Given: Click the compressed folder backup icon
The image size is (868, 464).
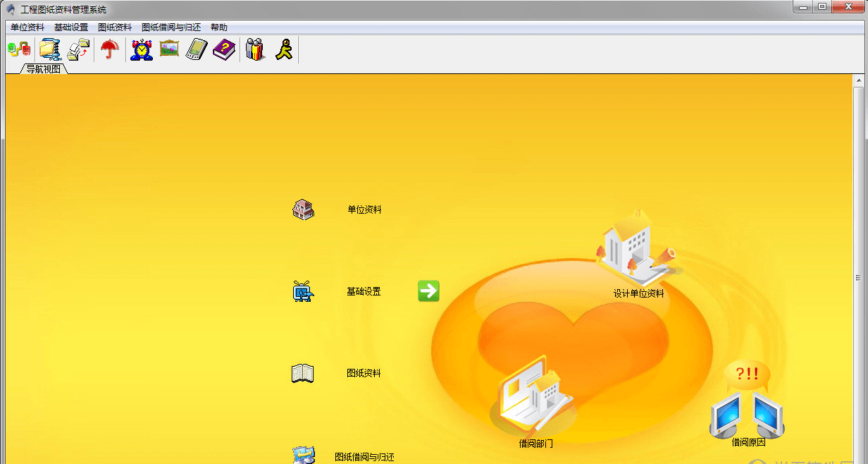Looking at the screenshot, I should (x=50, y=49).
